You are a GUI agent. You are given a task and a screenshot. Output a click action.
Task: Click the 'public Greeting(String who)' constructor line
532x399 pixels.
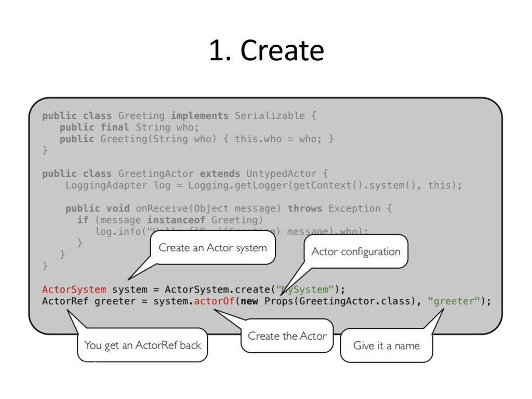click(197, 139)
